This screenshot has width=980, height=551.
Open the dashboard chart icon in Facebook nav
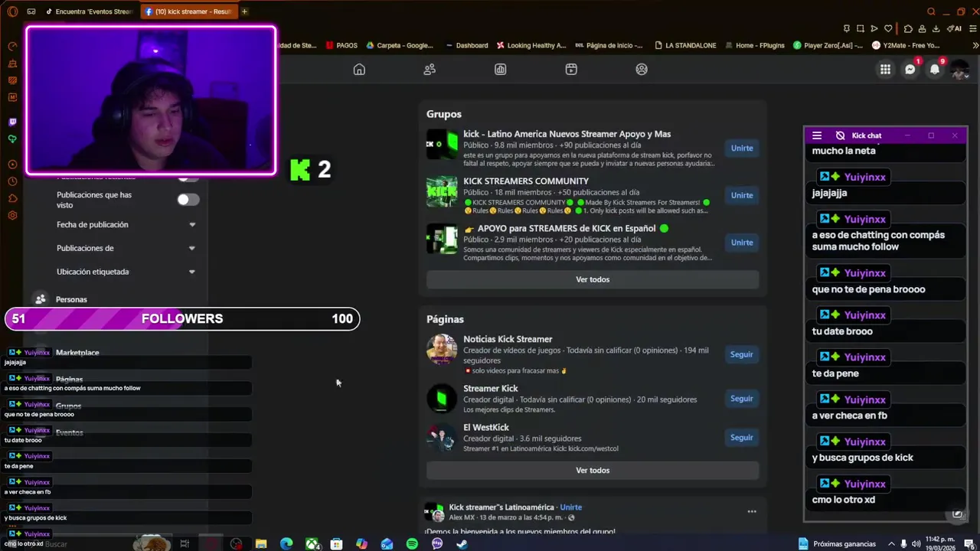(501, 69)
